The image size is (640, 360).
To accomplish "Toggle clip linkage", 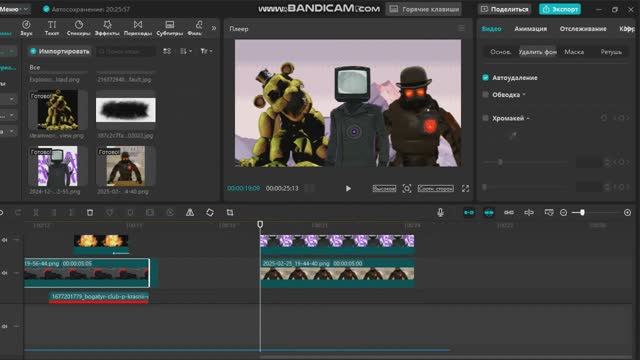I will [509, 213].
